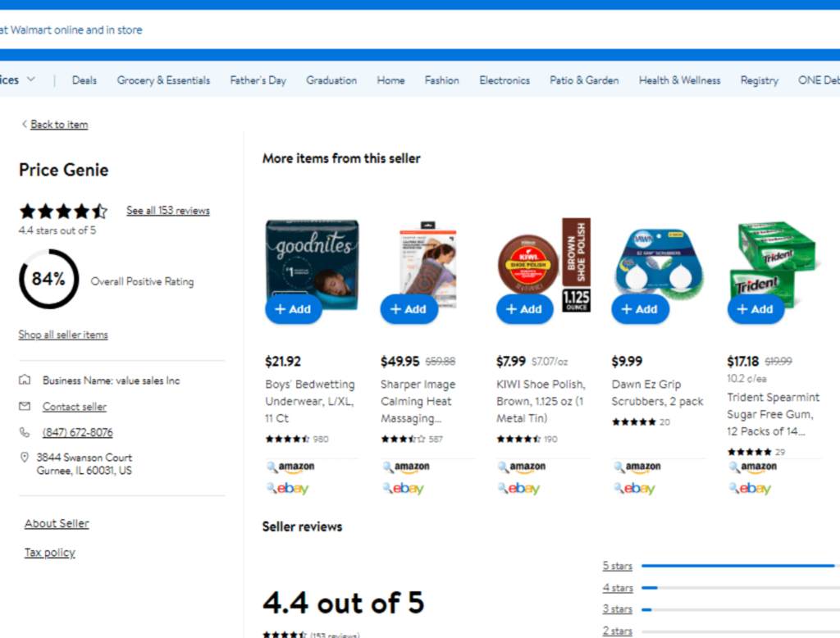840x638 pixels.
Task: Go to the Registry page
Action: click(x=760, y=80)
